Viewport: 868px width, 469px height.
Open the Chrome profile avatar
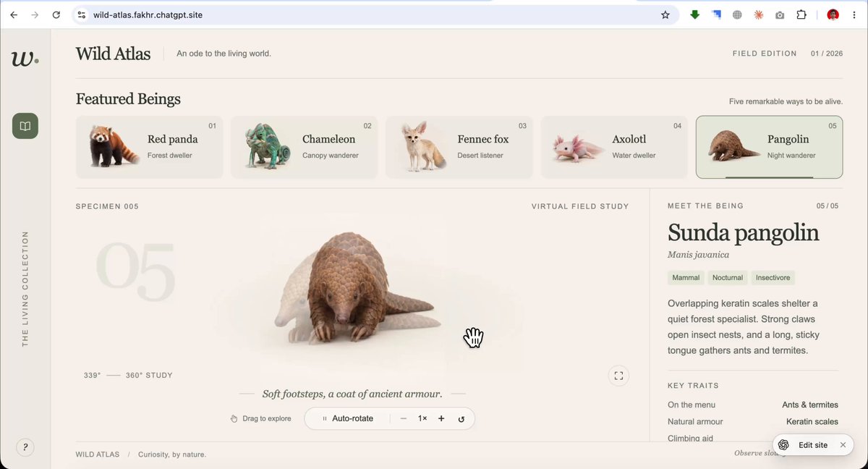coord(833,14)
